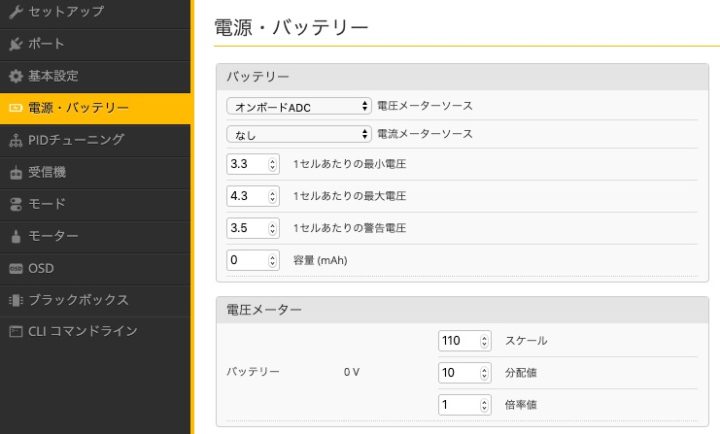The width and height of the screenshot is (720, 434).
Task: Click the plug icon beside ポート
Action: 15,44
